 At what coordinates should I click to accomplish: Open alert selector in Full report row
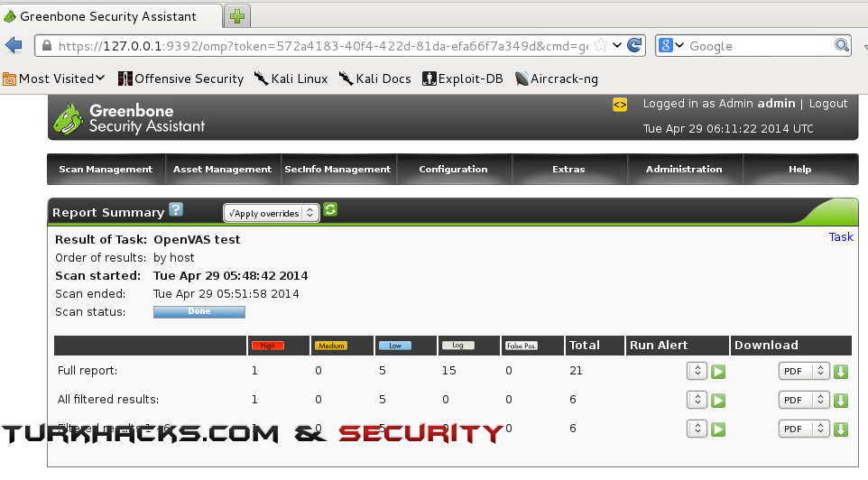[697, 371]
